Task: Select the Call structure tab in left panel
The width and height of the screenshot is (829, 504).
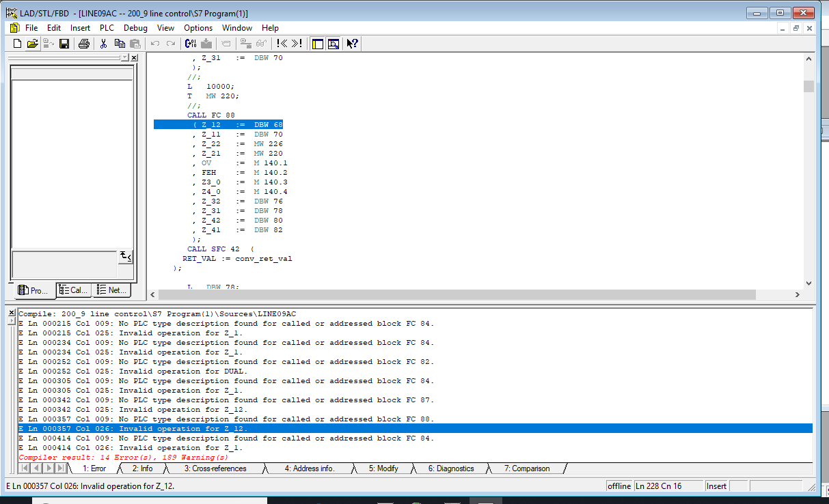Action: pyautogui.click(x=73, y=290)
